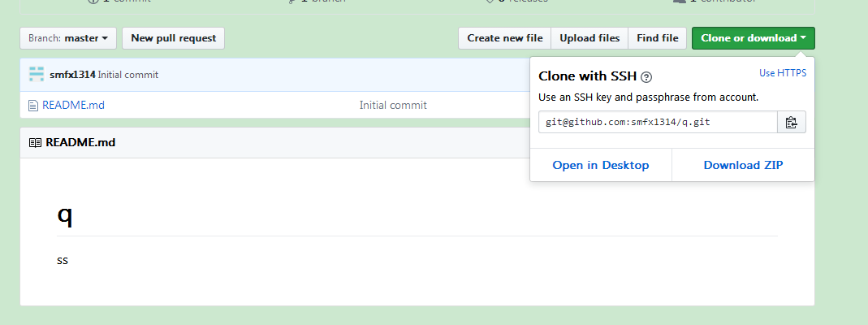
Task: Switch to Use HTTPS link
Action: tap(783, 73)
